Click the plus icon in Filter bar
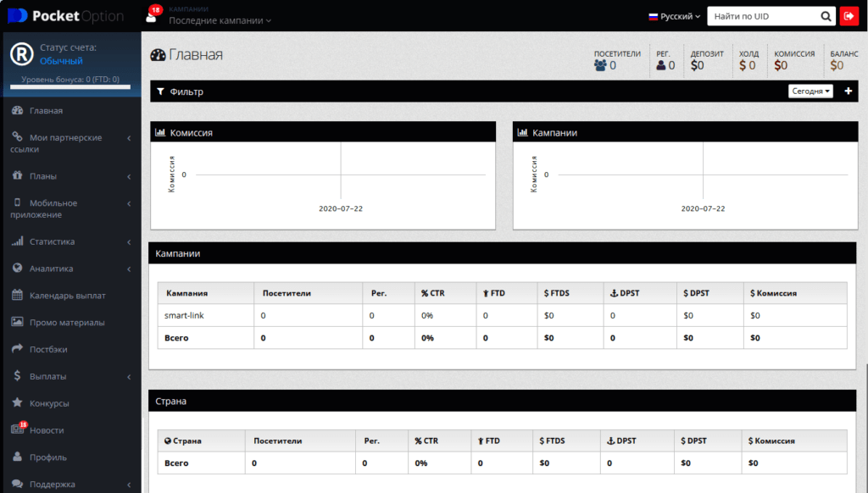868x493 pixels. click(x=849, y=91)
